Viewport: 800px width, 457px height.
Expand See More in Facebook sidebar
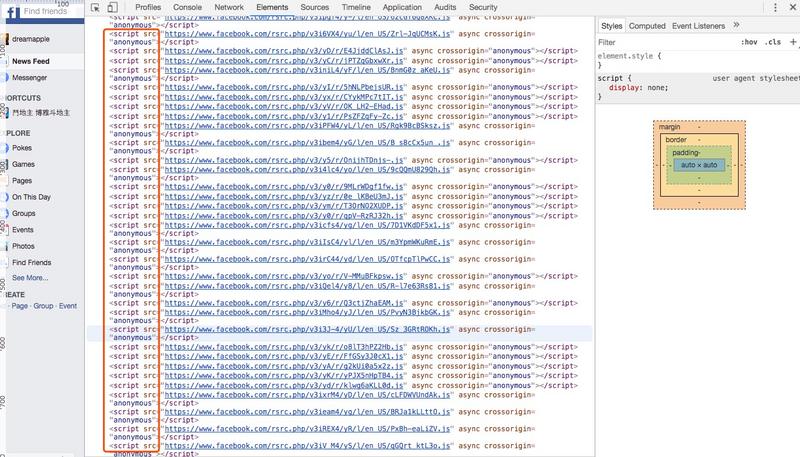click(x=30, y=278)
